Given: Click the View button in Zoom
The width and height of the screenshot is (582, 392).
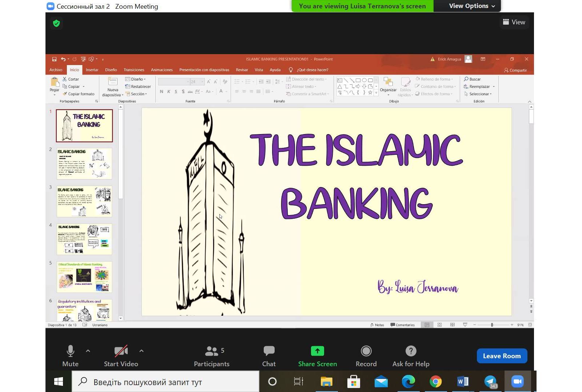Looking at the screenshot, I should click(x=514, y=22).
